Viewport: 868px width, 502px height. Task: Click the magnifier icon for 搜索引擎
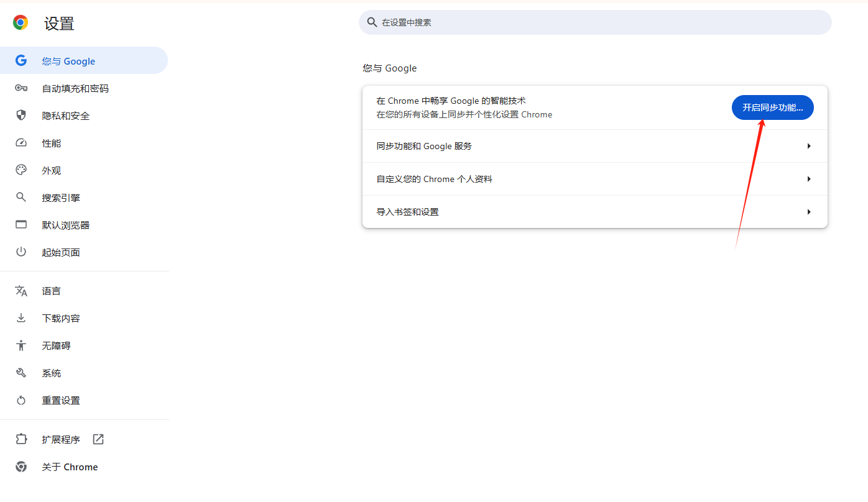point(21,198)
